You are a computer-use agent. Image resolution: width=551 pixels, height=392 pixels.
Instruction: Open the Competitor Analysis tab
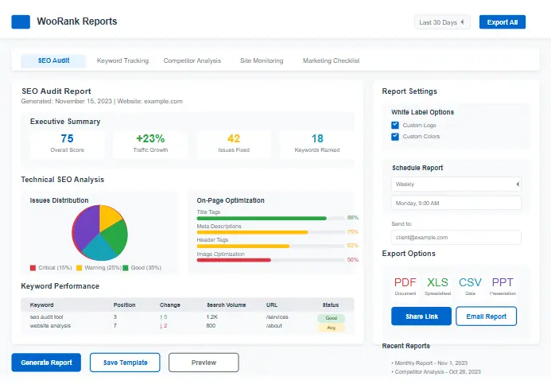(x=192, y=60)
